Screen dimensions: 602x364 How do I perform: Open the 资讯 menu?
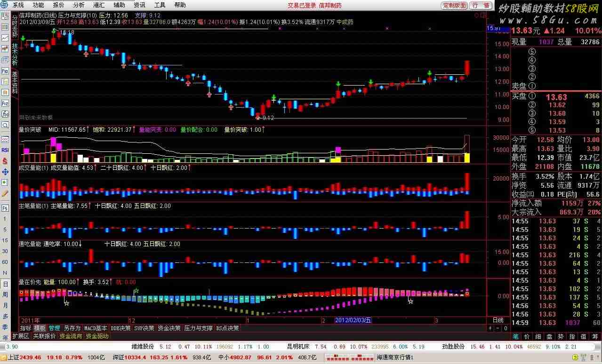139,5
